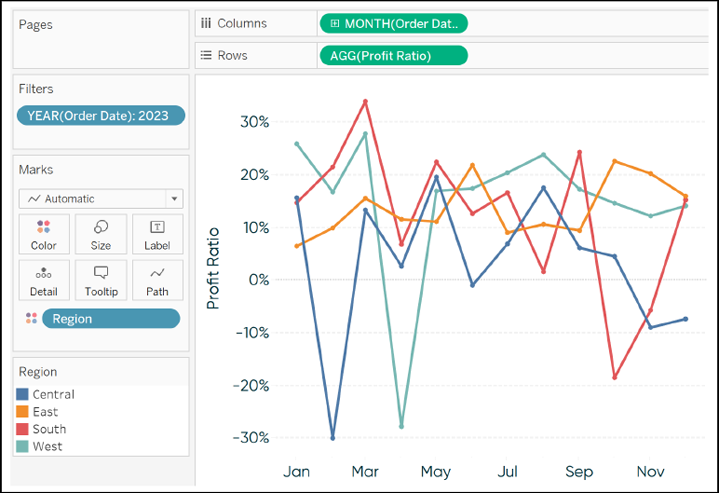Image resolution: width=719 pixels, height=493 pixels.
Task: Select East's January starting point
Action: click(297, 246)
